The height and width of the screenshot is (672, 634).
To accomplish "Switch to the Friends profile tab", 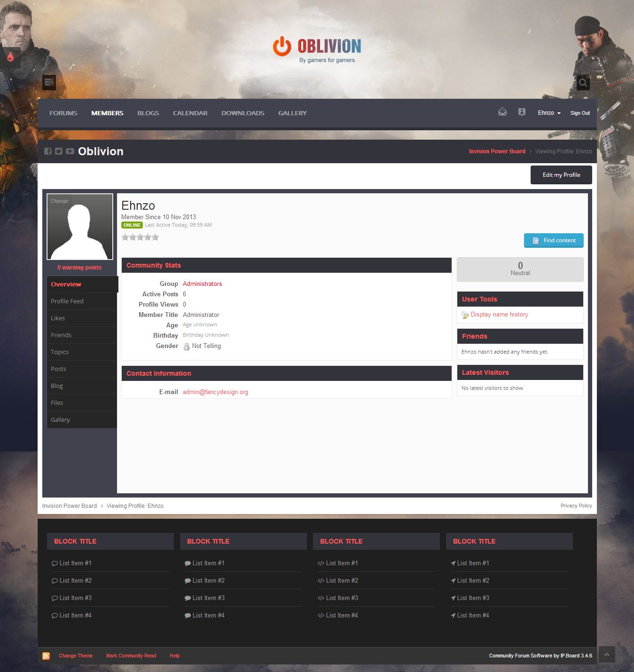I will pyautogui.click(x=61, y=335).
